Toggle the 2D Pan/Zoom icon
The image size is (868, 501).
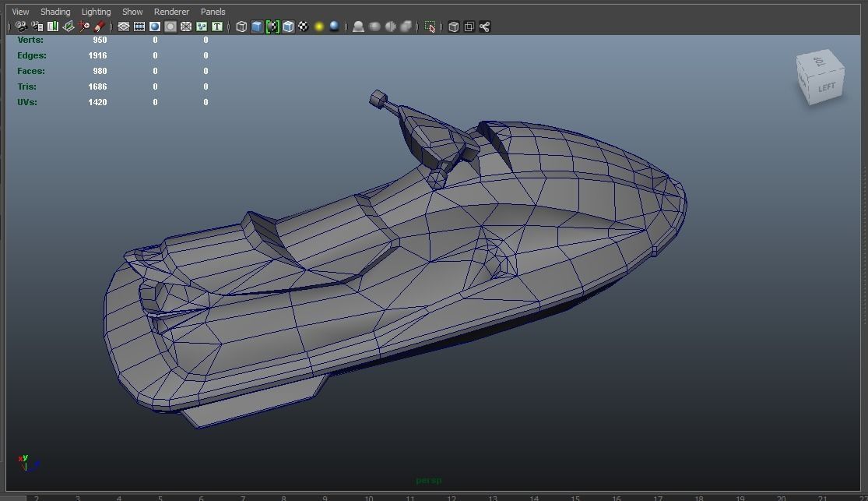[83, 26]
